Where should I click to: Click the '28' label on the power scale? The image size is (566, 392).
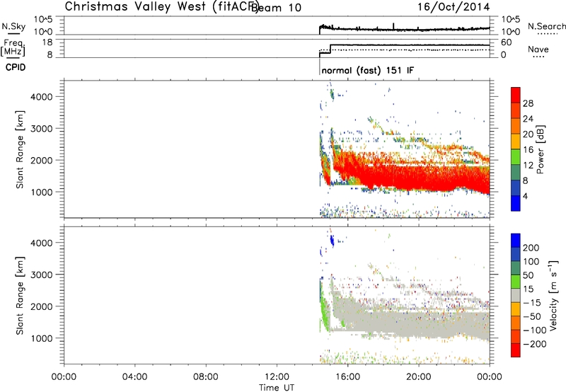pos(528,103)
